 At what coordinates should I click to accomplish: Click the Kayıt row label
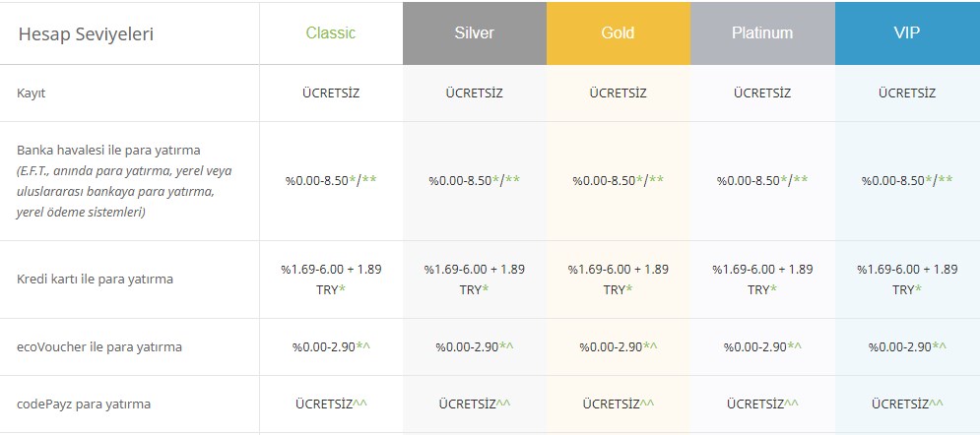(32, 93)
